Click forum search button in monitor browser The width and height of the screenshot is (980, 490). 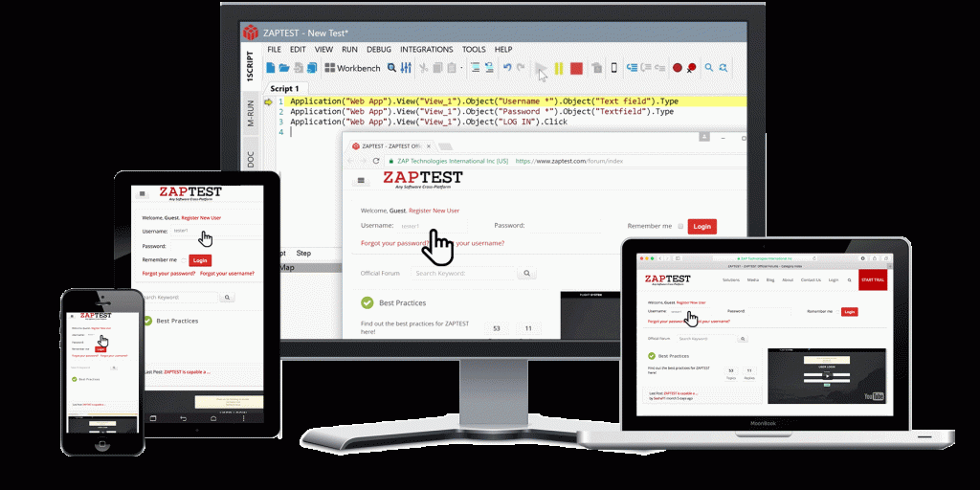click(527, 273)
